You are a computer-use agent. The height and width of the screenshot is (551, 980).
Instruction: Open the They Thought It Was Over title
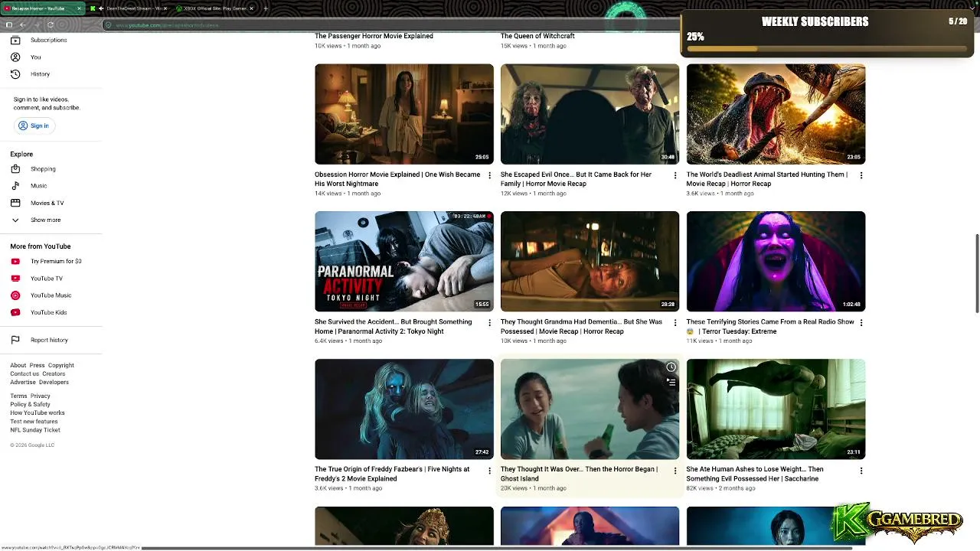579,474
